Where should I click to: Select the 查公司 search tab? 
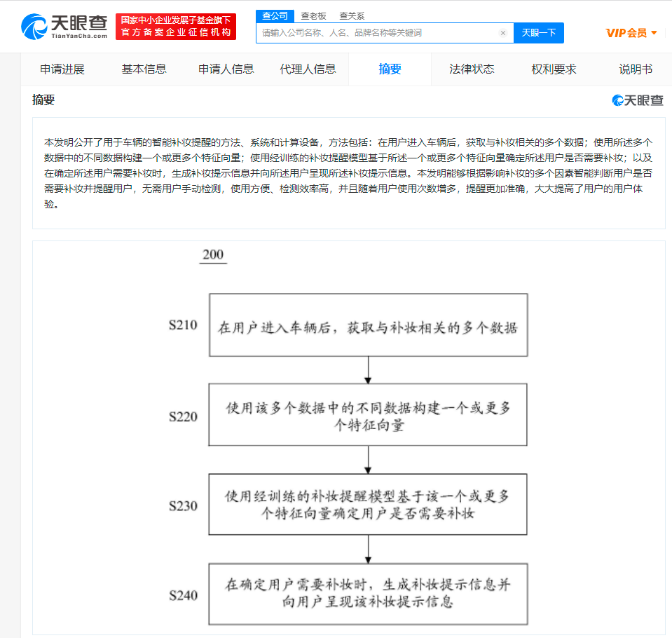click(x=275, y=16)
